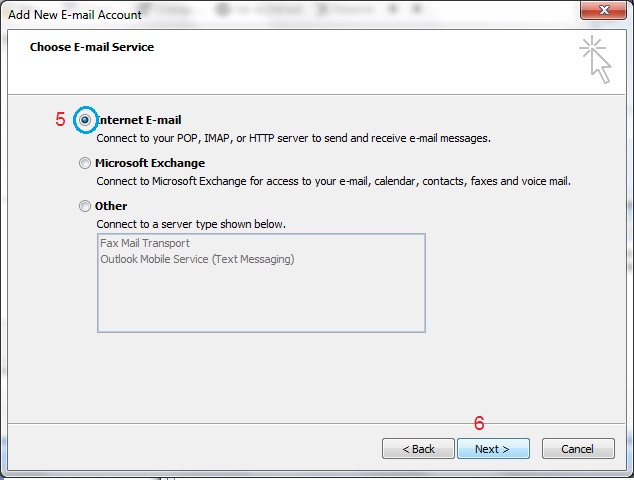The height and width of the screenshot is (480, 634).
Task: Click the red step number 6 annotation
Action: 479,424
